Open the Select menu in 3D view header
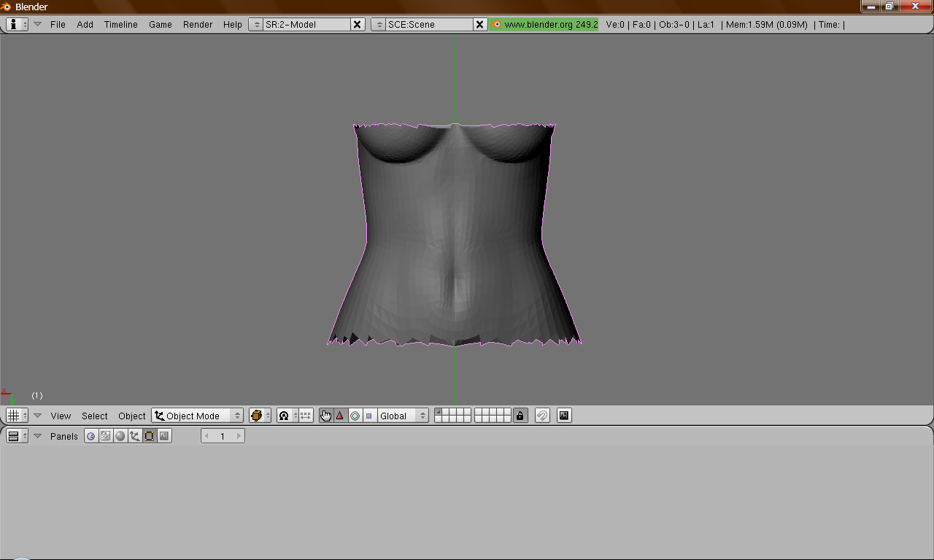The image size is (934, 560). pos(94,416)
